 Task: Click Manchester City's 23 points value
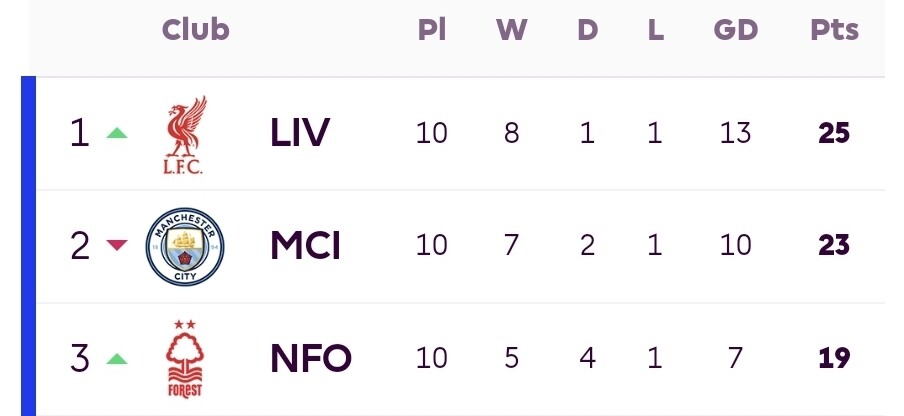pyautogui.click(x=834, y=245)
